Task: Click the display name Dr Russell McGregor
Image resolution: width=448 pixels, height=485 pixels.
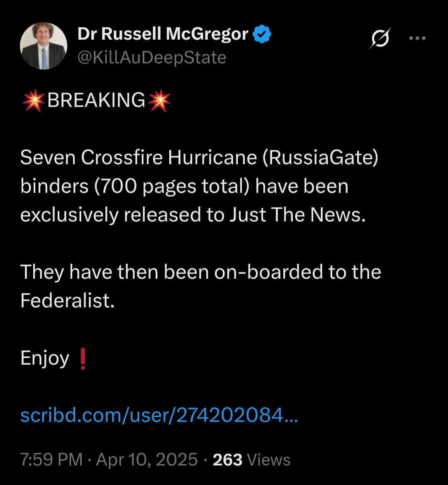Action: [x=163, y=34]
